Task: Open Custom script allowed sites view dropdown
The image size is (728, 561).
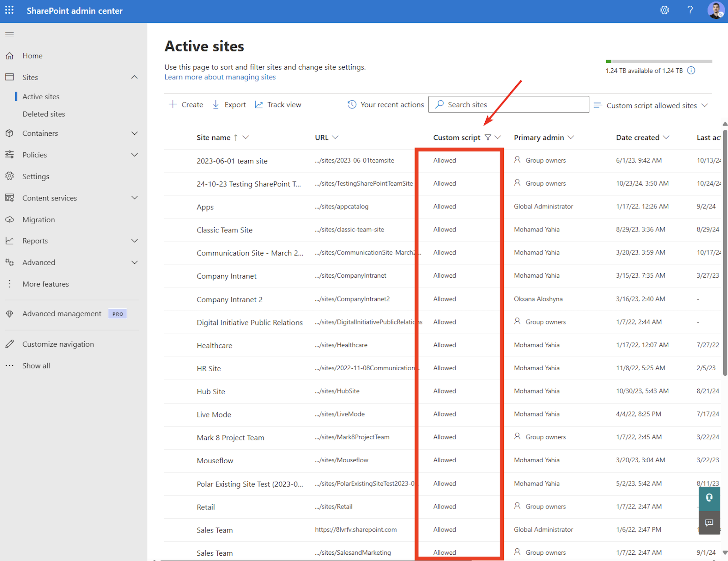Action: (651, 105)
